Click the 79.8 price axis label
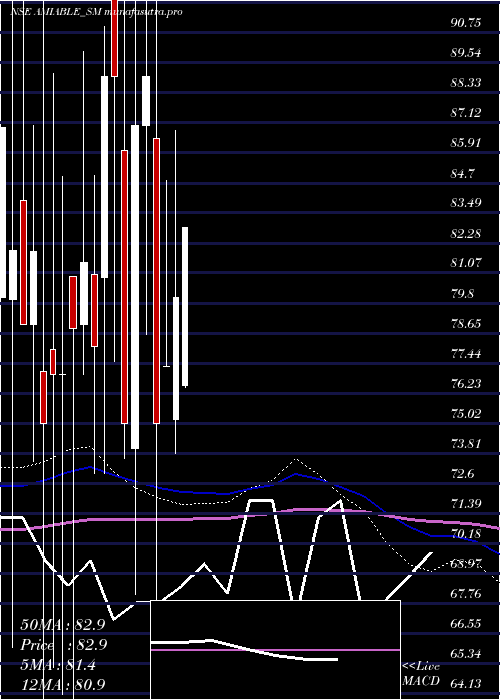Image resolution: width=500 pixels, height=700 pixels. [x=463, y=293]
